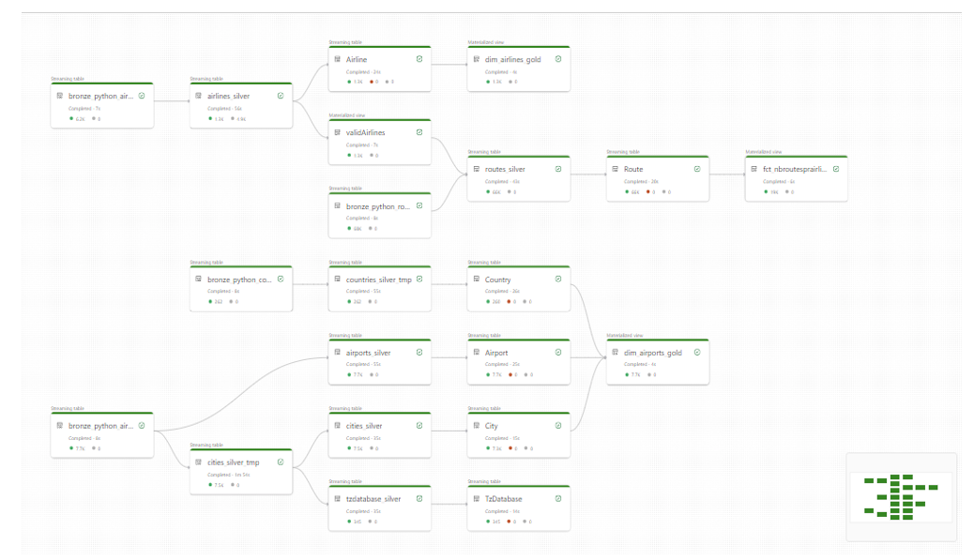Click the table icon on the validAirlines node
Viewport: 974px width, 560px height.
pyautogui.click(x=337, y=132)
